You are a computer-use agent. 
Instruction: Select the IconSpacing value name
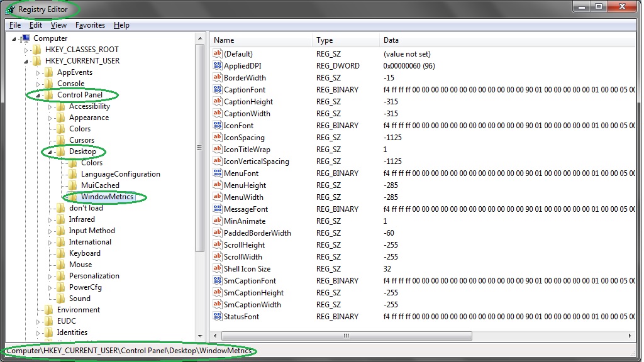point(244,138)
